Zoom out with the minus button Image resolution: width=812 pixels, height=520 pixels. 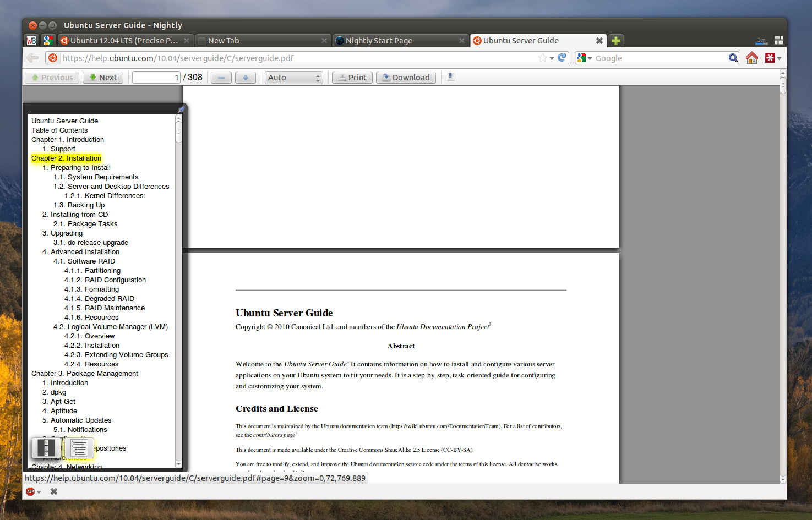pyautogui.click(x=221, y=78)
